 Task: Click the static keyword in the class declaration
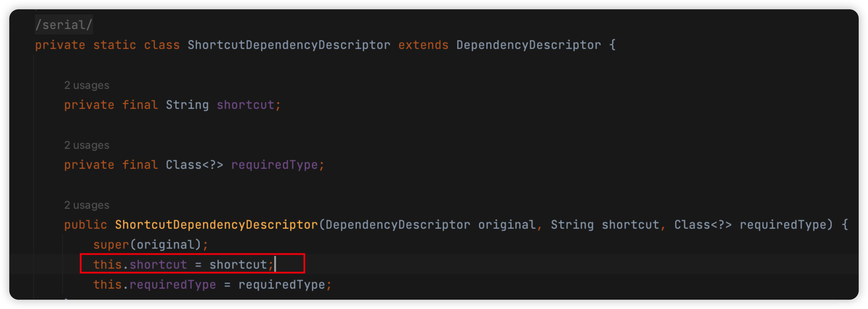114,45
